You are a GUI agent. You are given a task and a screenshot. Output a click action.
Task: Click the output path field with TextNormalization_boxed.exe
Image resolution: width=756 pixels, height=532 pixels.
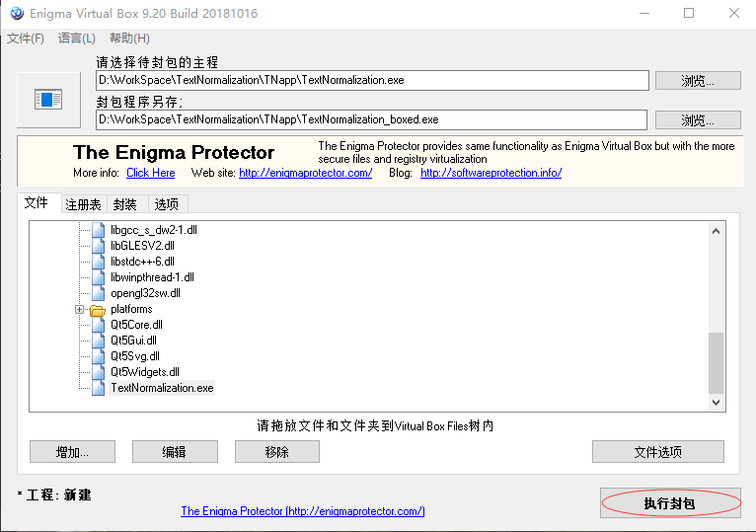(x=371, y=119)
